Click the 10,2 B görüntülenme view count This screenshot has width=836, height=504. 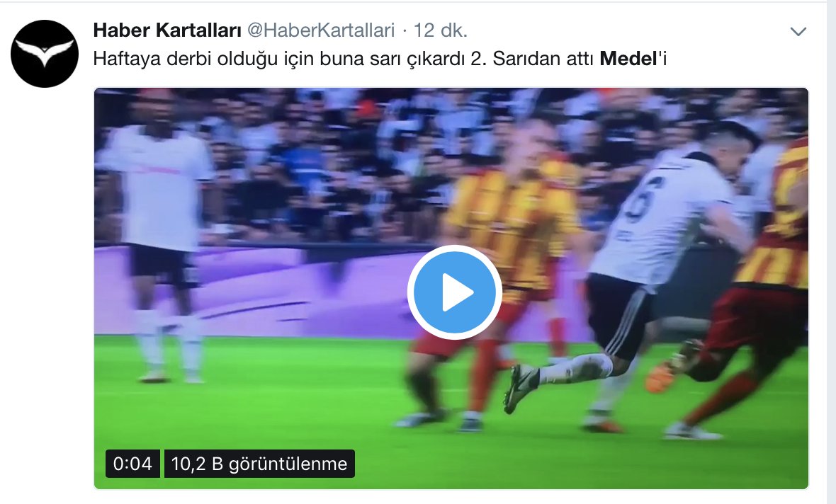(259, 464)
